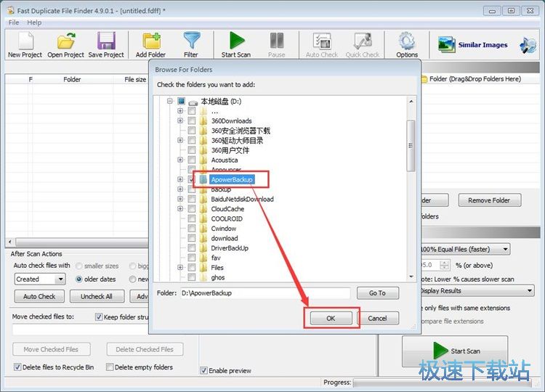
Task: Click the Auto Check button below
Action: 39,296
